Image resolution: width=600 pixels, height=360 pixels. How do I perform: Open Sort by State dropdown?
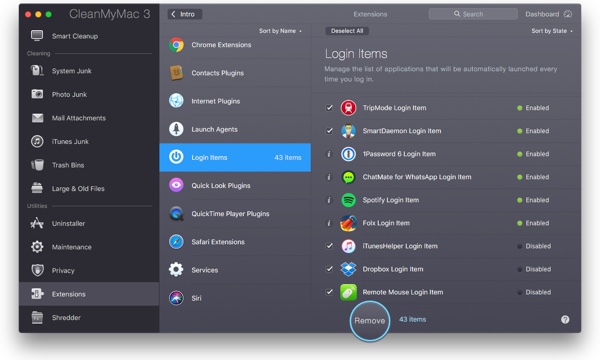(x=552, y=31)
